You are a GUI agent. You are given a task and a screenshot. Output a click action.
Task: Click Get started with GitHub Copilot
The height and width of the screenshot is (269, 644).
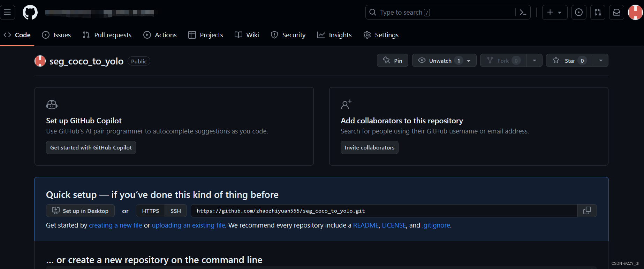tap(91, 147)
